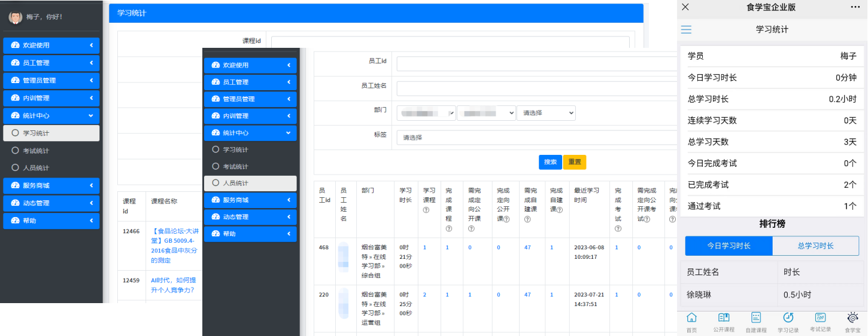Viewport: 868px width, 336px height.
Task: Open 自建课程 from the bottom navigation
Action: pos(756,321)
